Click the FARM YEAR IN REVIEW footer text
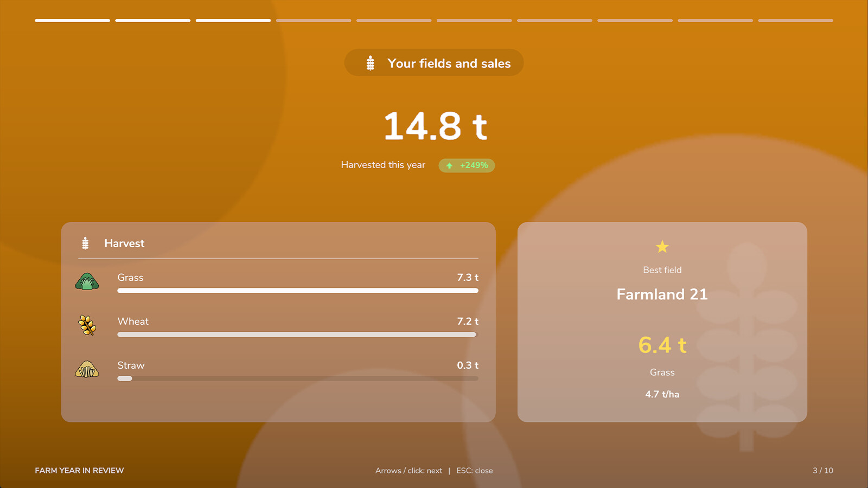Image resolution: width=868 pixels, height=488 pixels. click(79, 471)
